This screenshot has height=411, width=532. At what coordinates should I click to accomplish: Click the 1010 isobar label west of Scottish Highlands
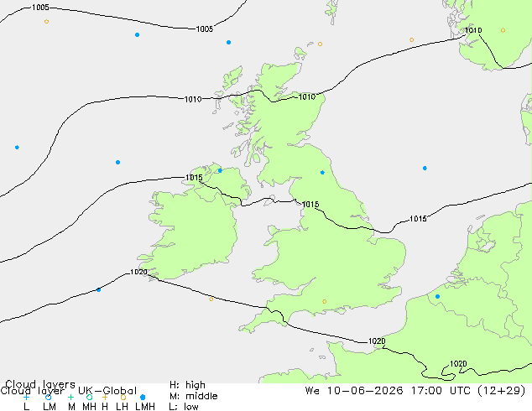193,99
